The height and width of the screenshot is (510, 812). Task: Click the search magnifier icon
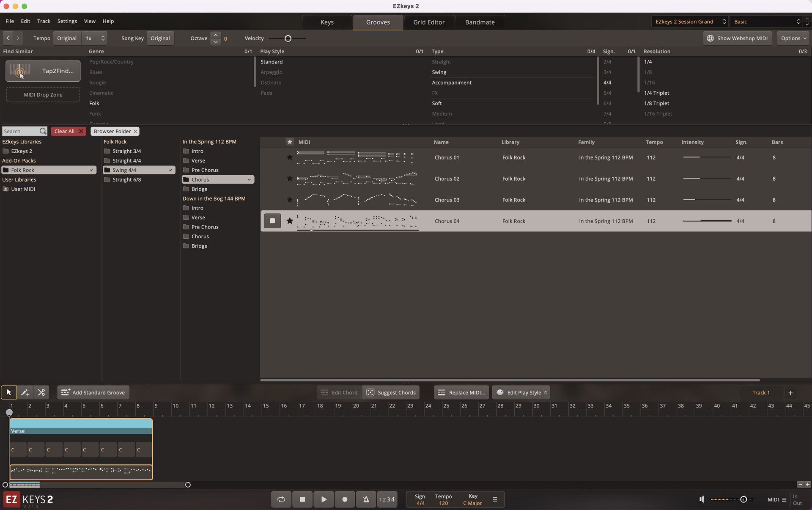pos(43,131)
